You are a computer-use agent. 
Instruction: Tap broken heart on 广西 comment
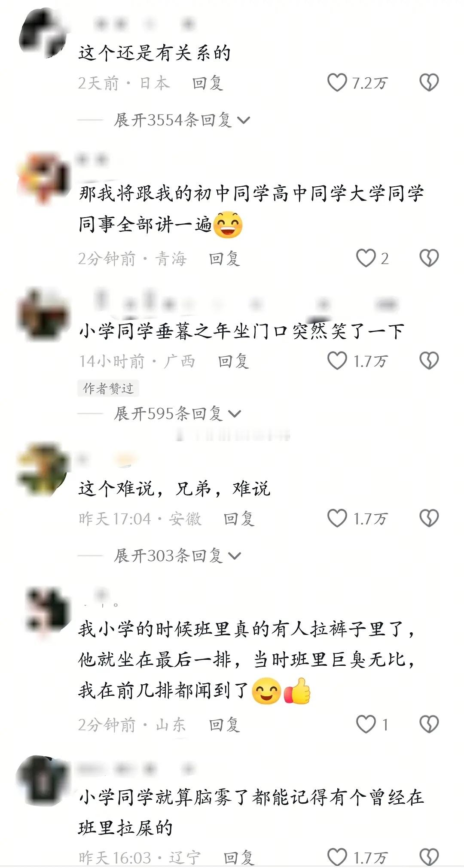(429, 361)
